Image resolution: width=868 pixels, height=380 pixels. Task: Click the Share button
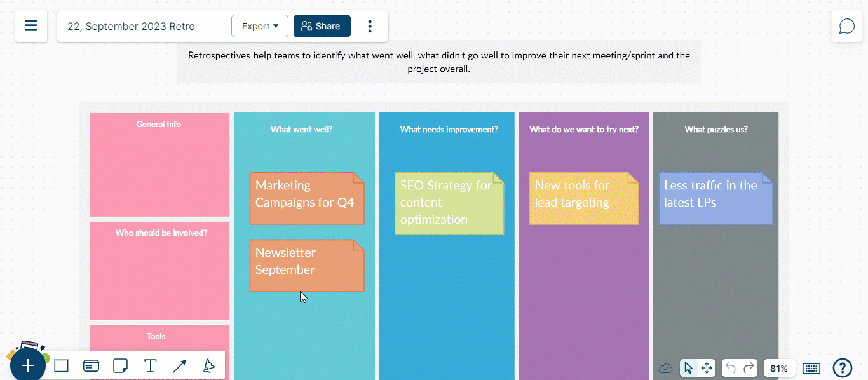pos(322,26)
